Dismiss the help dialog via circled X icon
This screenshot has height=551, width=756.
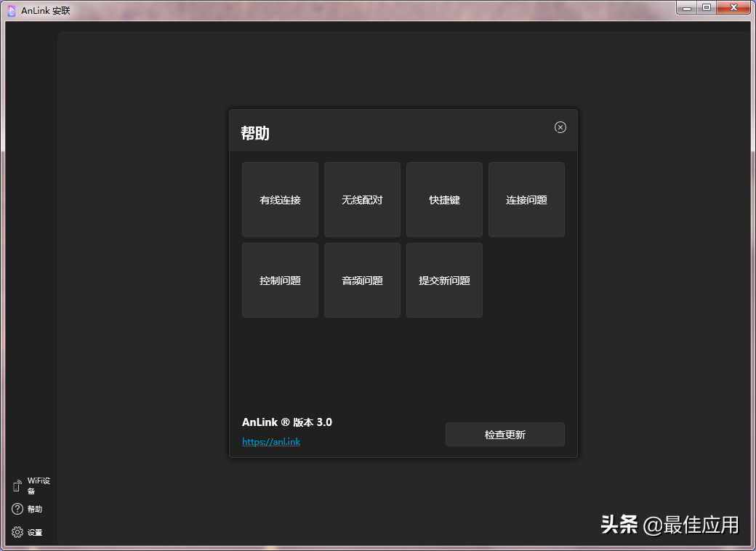point(560,127)
